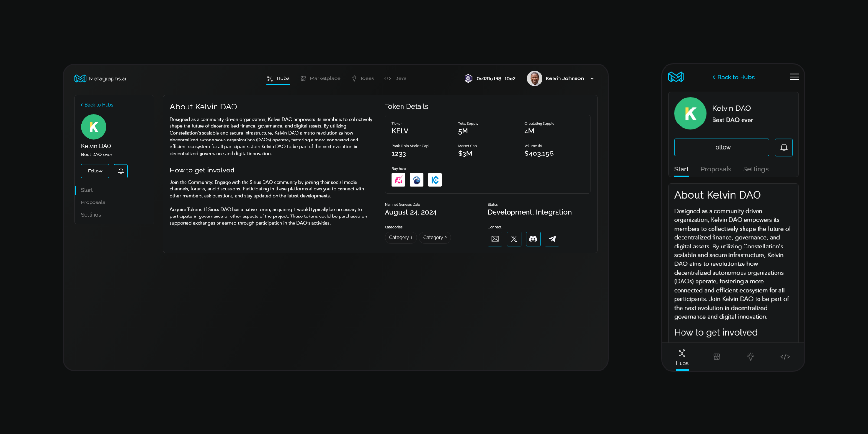868x434 pixels.
Task: Click the large K avatar in mobile view
Action: tap(690, 113)
